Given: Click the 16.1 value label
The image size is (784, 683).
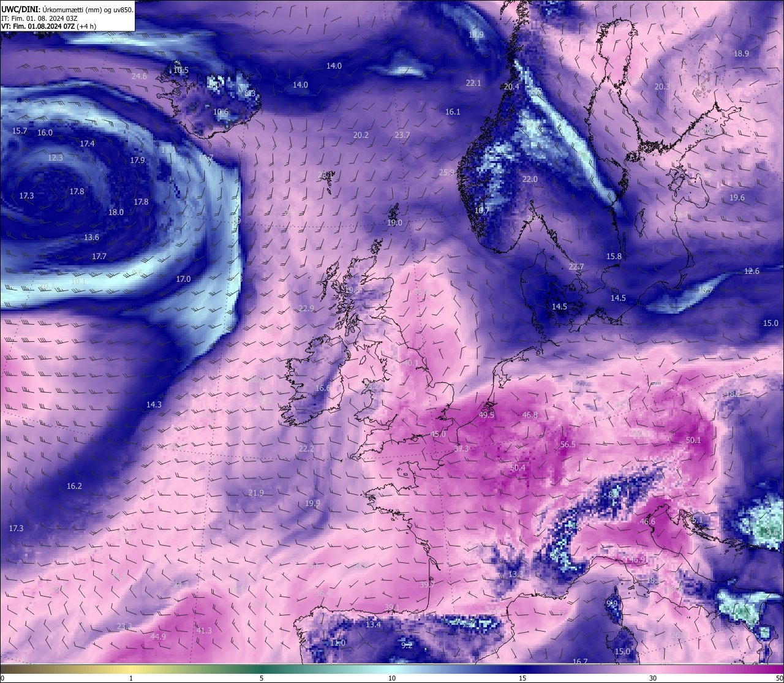Looking at the screenshot, I should (453, 112).
